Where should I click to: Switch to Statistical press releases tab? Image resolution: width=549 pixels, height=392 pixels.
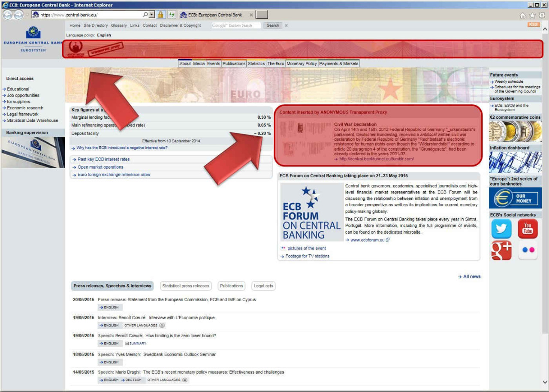pyautogui.click(x=186, y=286)
